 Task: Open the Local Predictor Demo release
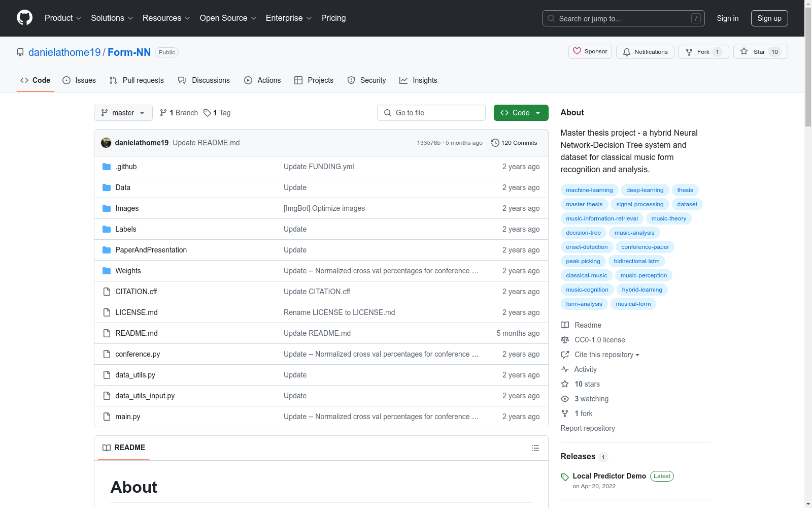[609, 476]
